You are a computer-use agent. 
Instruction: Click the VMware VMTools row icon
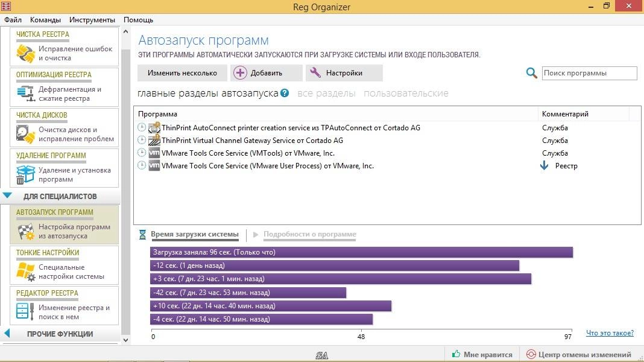[x=154, y=153]
